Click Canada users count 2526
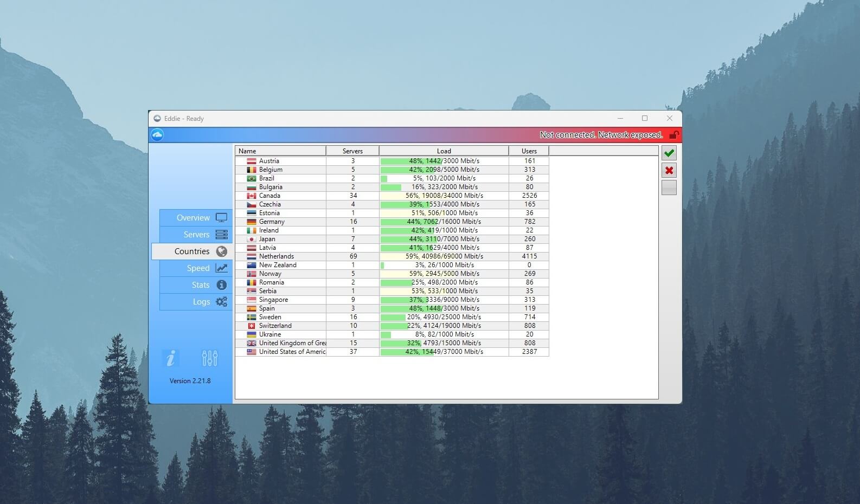The image size is (860, 504). [529, 196]
